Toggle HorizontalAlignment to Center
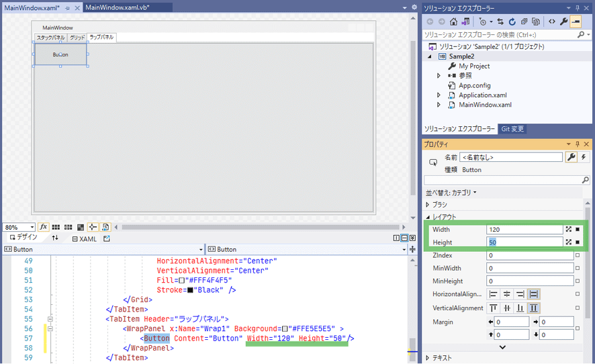This screenshot has width=595, height=364. coord(507,293)
